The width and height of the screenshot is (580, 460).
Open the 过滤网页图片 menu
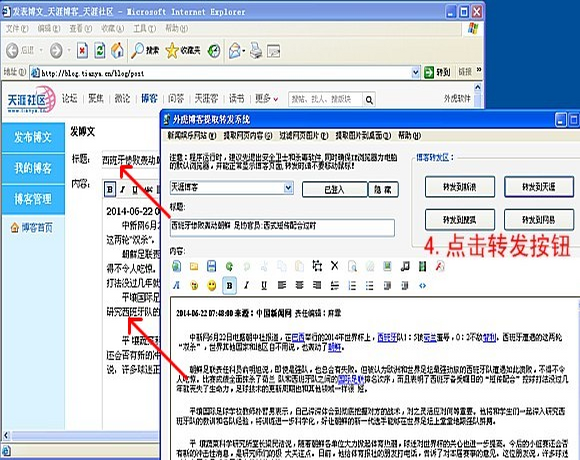click(304, 135)
